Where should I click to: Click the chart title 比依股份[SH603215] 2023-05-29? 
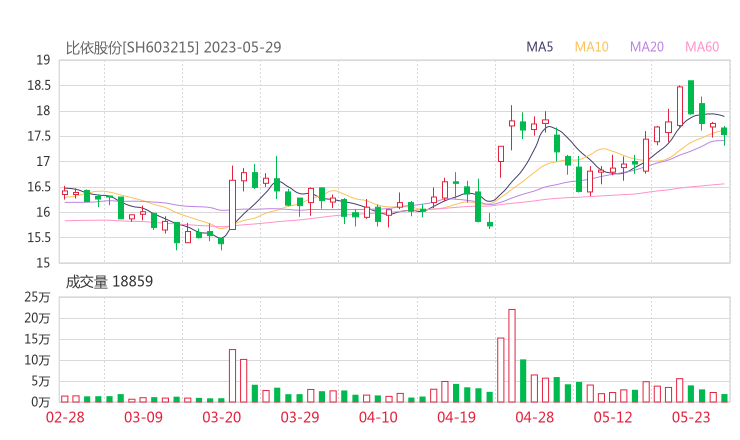click(x=173, y=48)
